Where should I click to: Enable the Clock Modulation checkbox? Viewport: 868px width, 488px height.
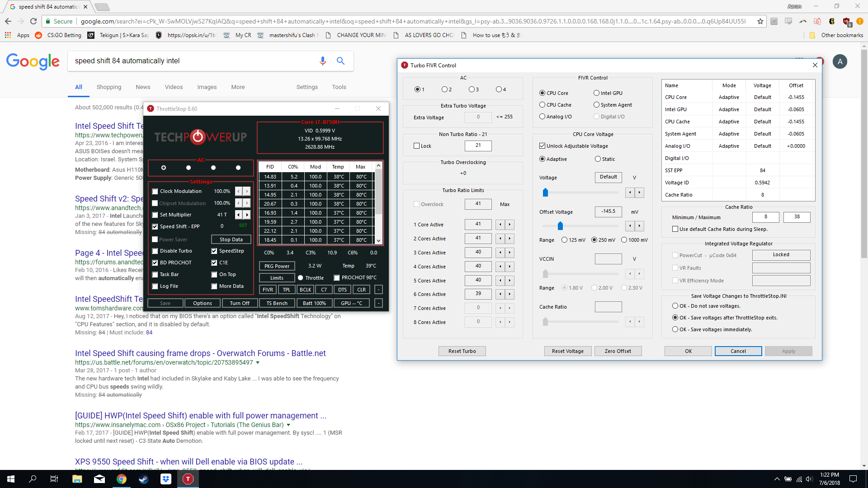pos(155,191)
